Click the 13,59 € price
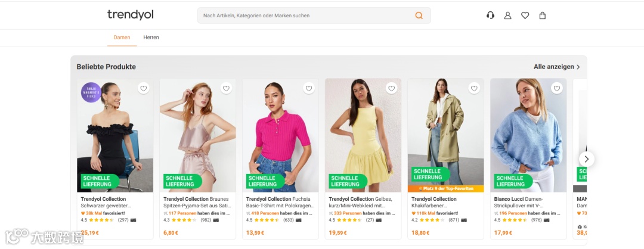 (x=255, y=233)
